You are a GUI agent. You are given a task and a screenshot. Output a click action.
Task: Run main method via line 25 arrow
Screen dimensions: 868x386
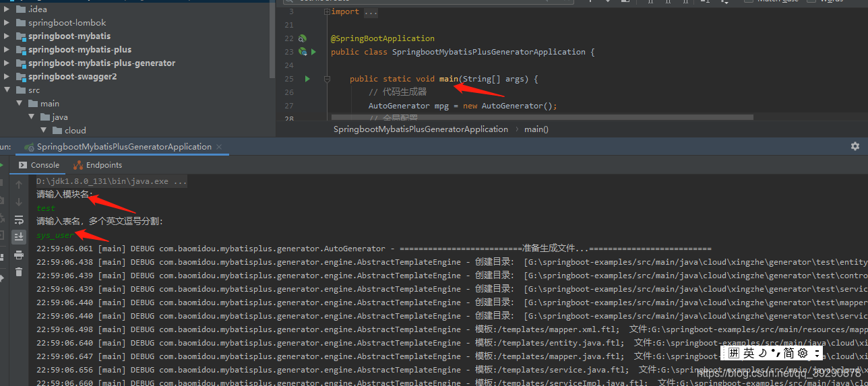(307, 79)
